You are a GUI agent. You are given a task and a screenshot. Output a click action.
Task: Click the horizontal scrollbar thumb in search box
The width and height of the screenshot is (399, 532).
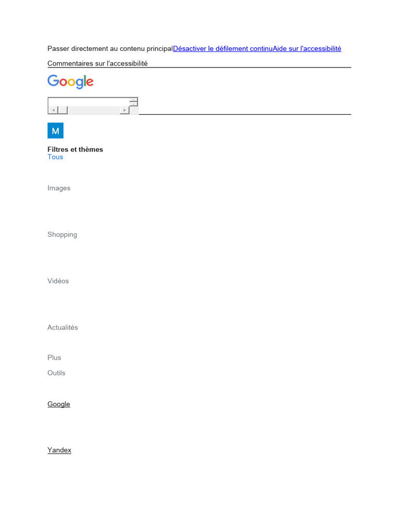[63, 110]
